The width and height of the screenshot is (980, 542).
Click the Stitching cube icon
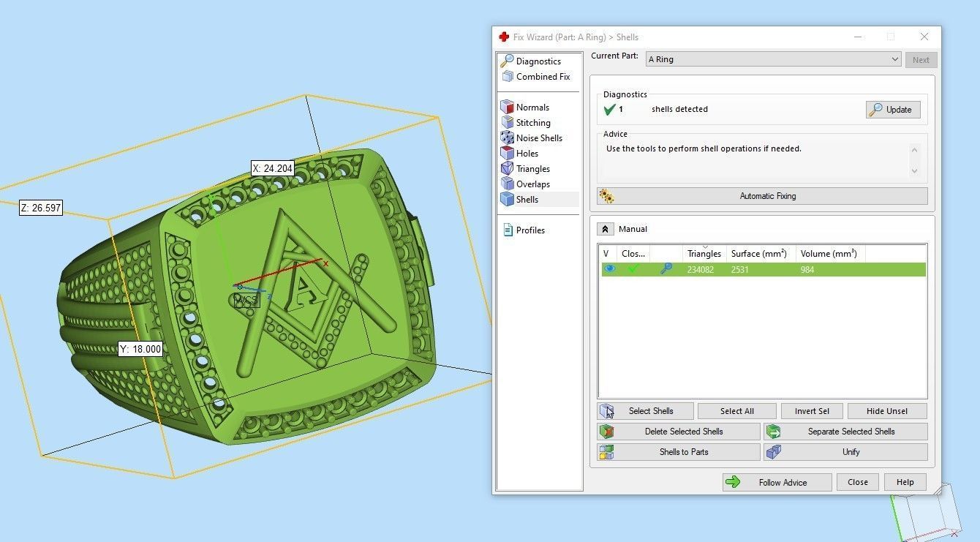point(507,122)
